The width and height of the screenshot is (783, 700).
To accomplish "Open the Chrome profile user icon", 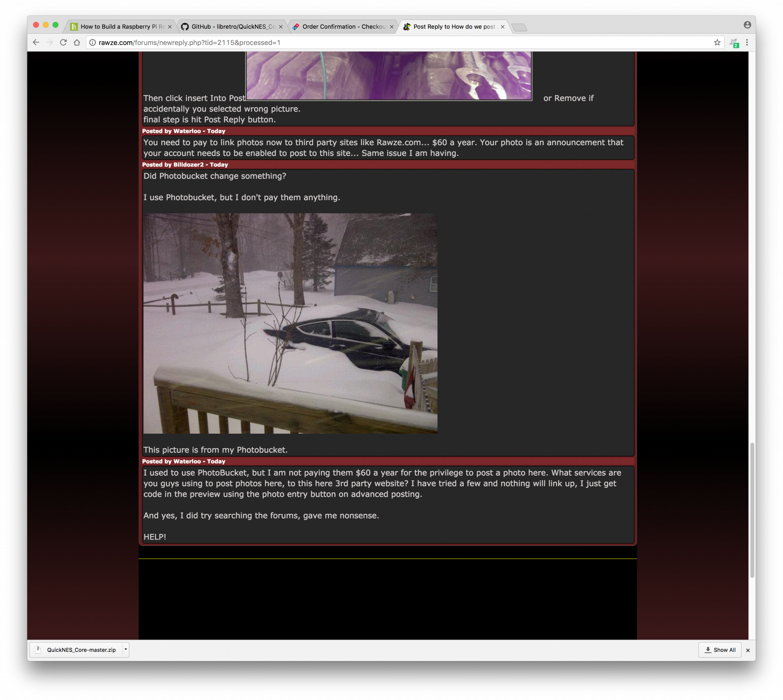I will (747, 25).
